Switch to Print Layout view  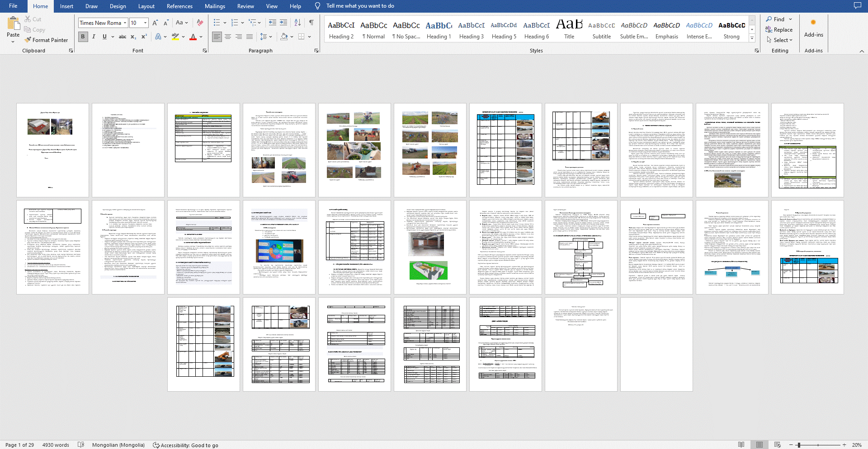click(x=759, y=445)
